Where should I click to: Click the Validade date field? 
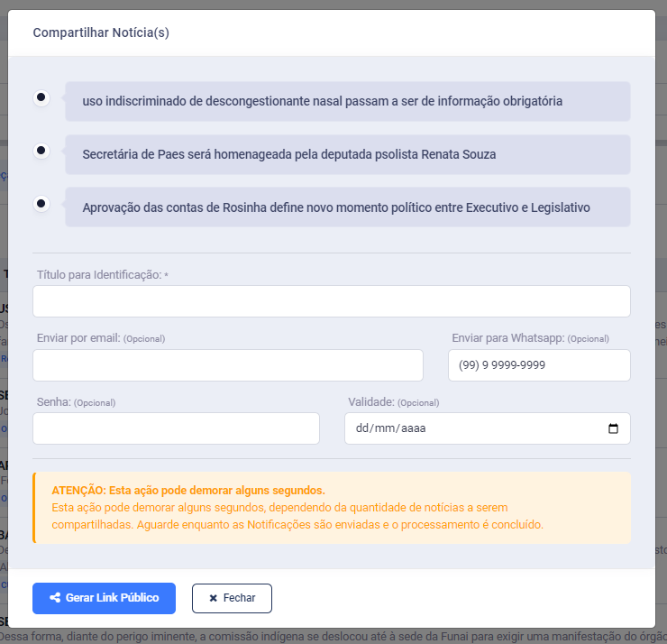tap(488, 428)
